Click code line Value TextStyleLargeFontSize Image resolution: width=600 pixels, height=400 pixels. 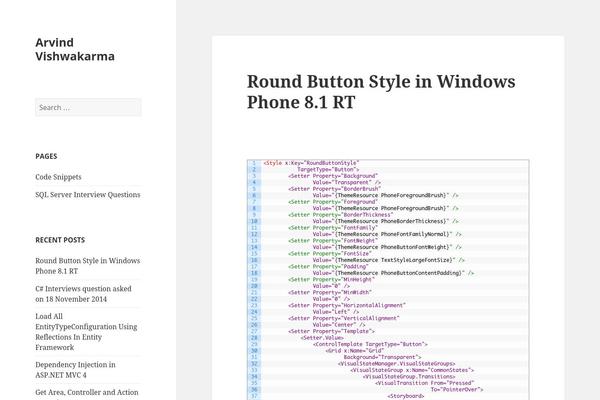(388, 260)
